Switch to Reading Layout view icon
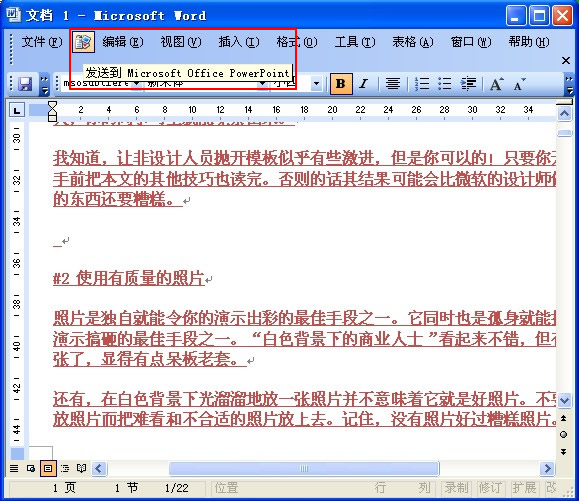 coord(82,469)
